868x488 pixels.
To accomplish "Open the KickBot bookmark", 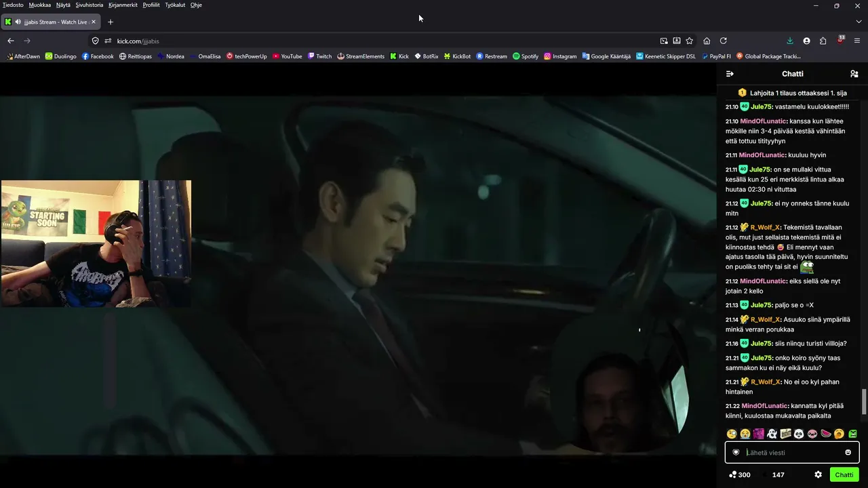I will (x=457, y=56).
